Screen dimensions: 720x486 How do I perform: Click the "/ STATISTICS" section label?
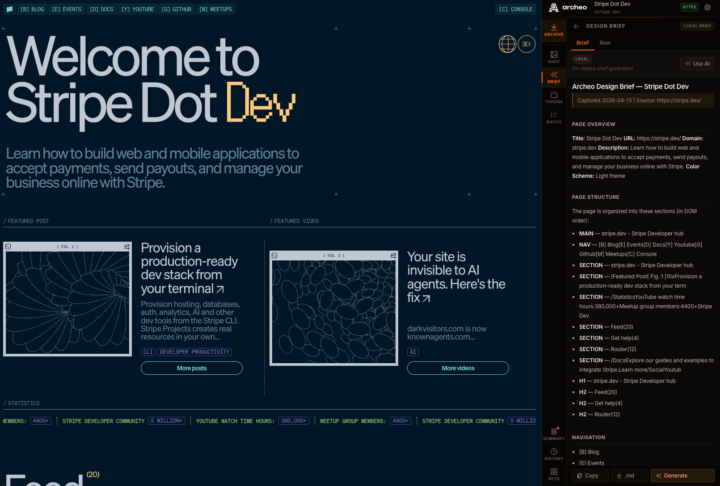22,403
